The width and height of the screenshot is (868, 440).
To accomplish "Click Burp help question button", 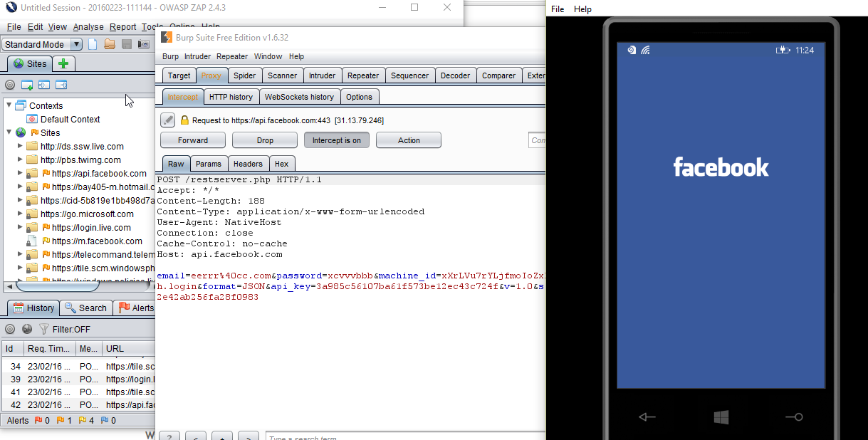I will point(169,436).
